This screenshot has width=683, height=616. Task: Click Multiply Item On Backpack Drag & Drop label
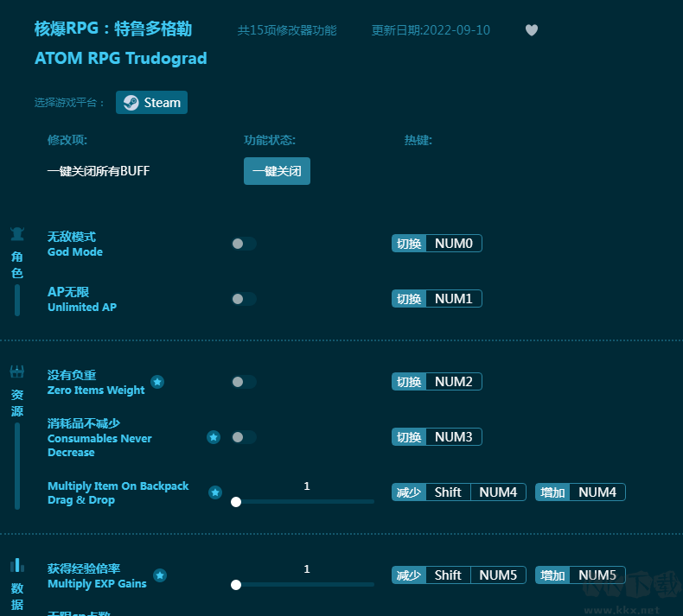118,492
